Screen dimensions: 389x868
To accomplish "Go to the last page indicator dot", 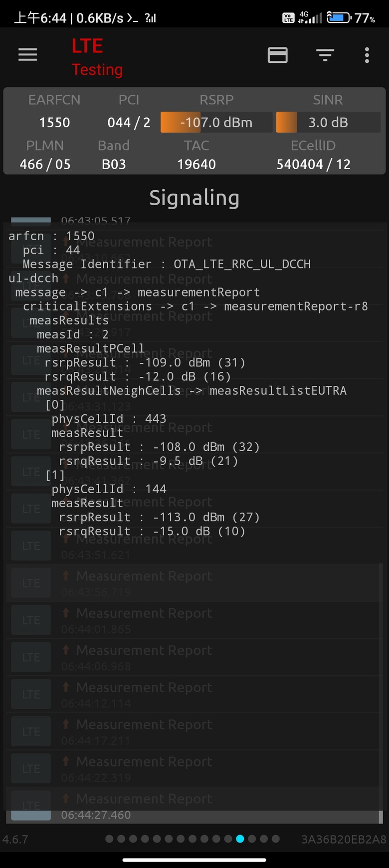I will [276, 839].
